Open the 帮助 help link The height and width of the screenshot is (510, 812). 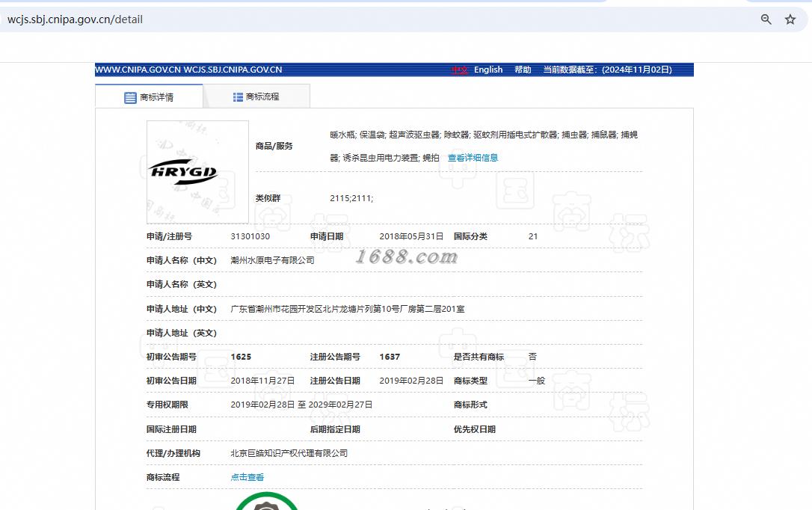[x=523, y=70]
